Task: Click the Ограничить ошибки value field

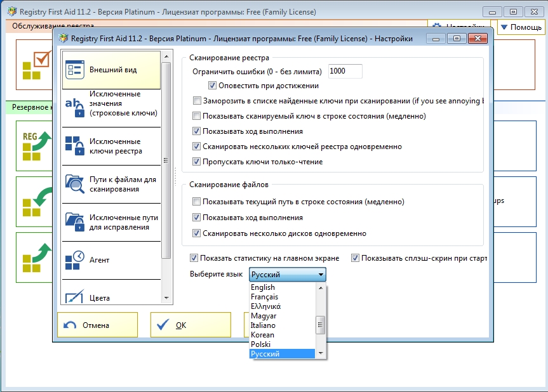Action: coord(345,71)
